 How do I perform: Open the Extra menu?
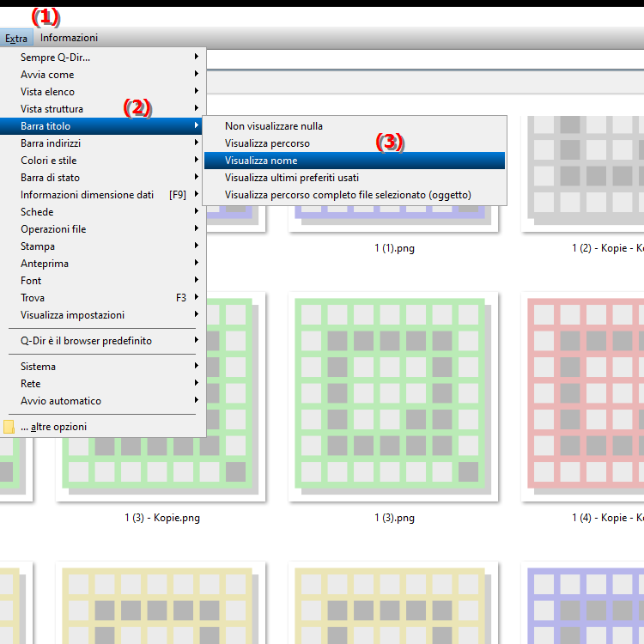pyautogui.click(x=16, y=38)
